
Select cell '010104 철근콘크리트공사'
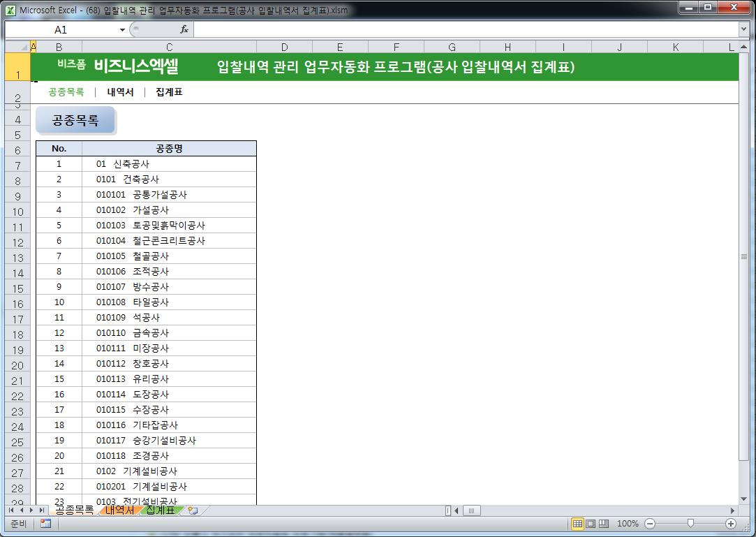click(x=169, y=241)
